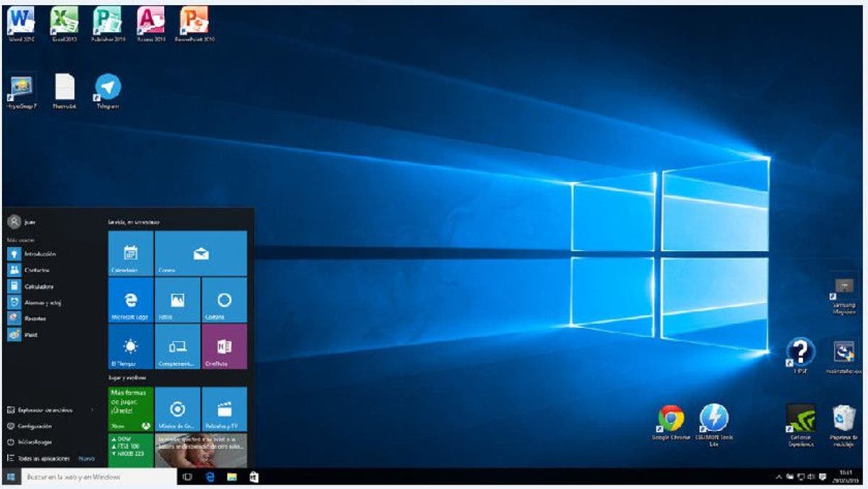Open Paint from the most used list
The width and height of the screenshot is (868, 489).
coord(31,335)
